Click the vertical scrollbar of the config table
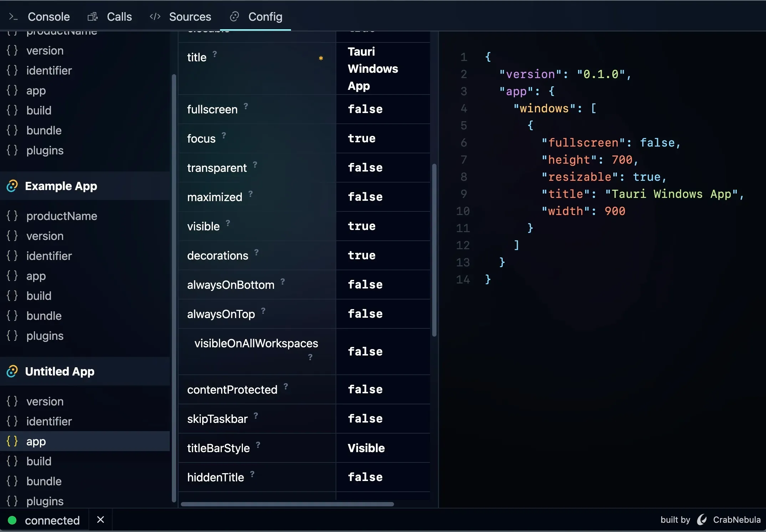This screenshot has width=766, height=532. (x=434, y=250)
